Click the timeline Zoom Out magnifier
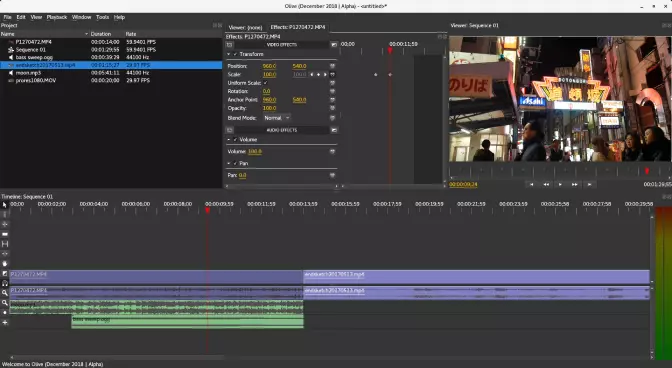Image resolution: width=672 pixels, height=368 pixels. (x=5, y=303)
